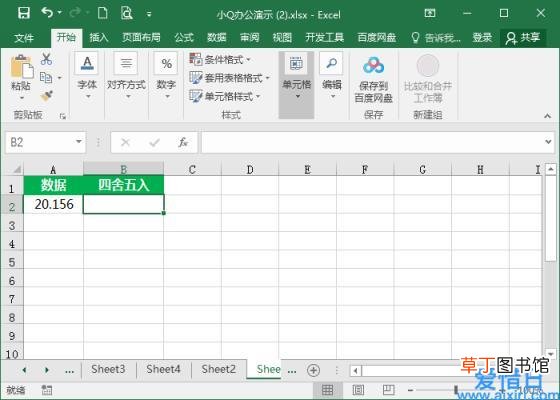Click the 共享 share button
Viewport: 560px width, 400px height.
523,38
